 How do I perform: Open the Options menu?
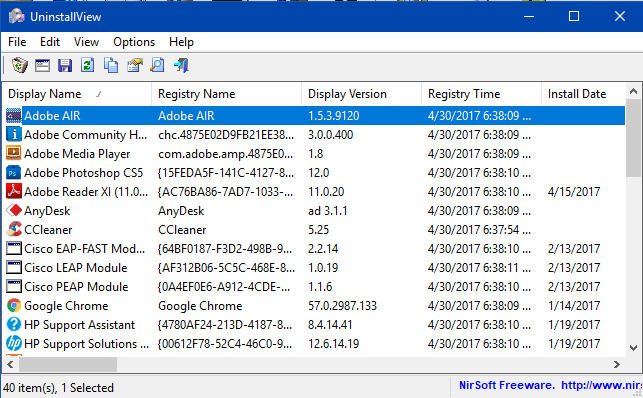(134, 42)
